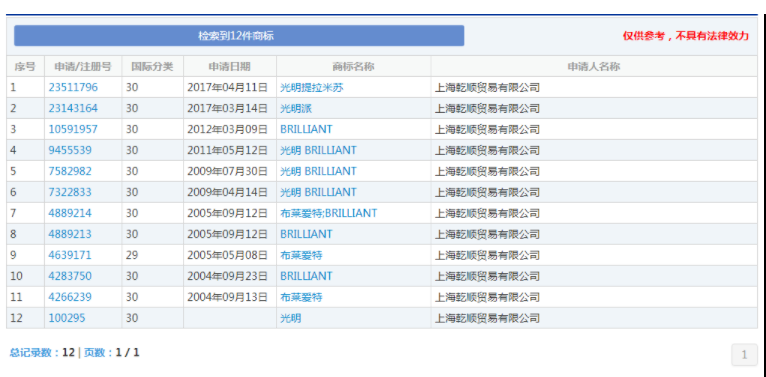Open registration number 4266239 link

[x=70, y=297]
